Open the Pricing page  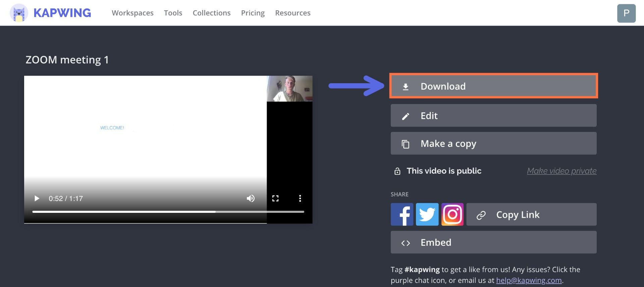(x=253, y=13)
